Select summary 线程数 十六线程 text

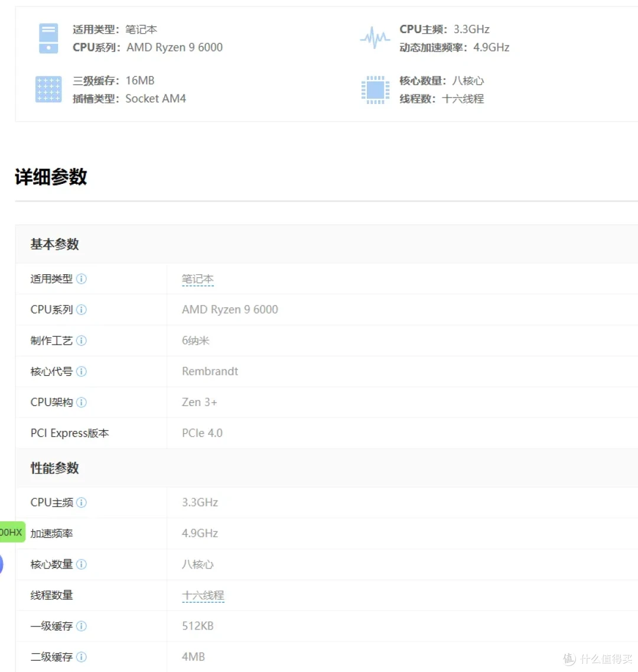coord(442,99)
